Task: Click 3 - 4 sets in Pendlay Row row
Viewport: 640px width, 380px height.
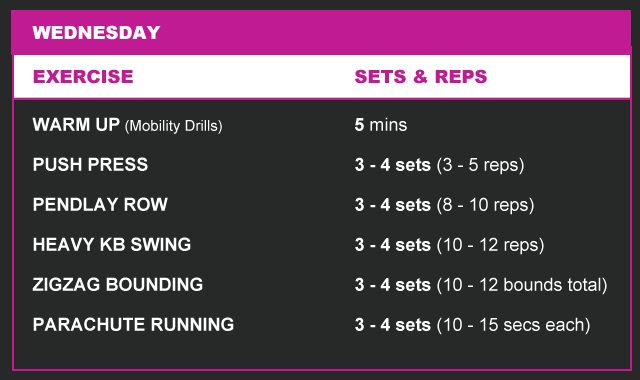Action: (x=393, y=204)
